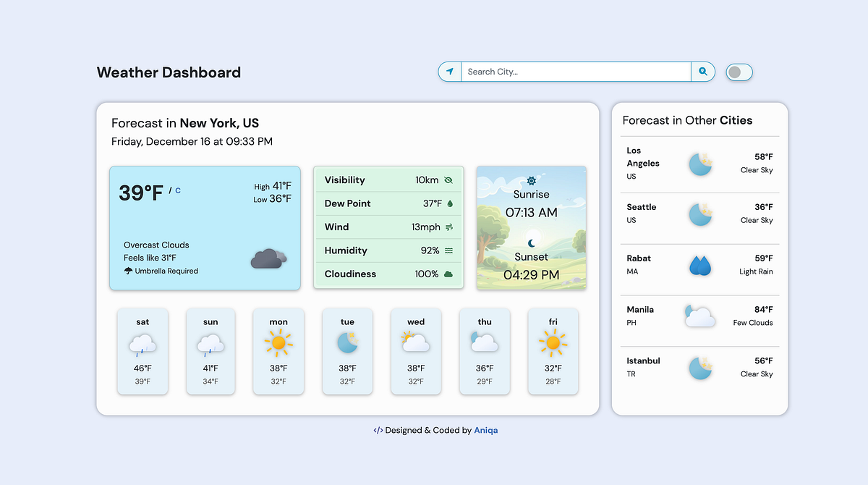The width and height of the screenshot is (868, 485).
Task: Open the Seattle city forecast
Action: (699, 213)
